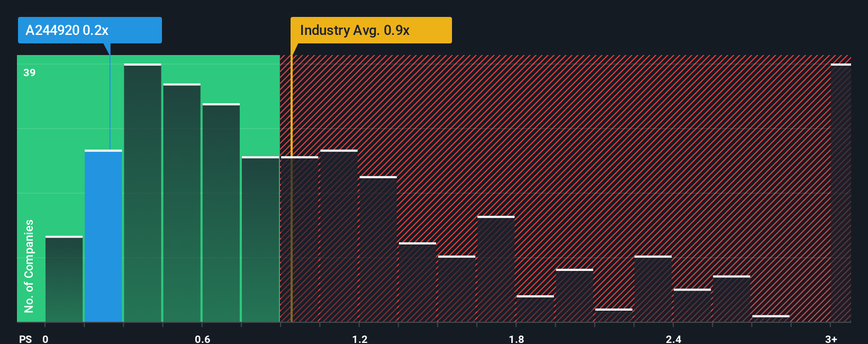Viewport: 868px width, 344px height.
Task: Click the axis label 3+
Action: pos(831,339)
